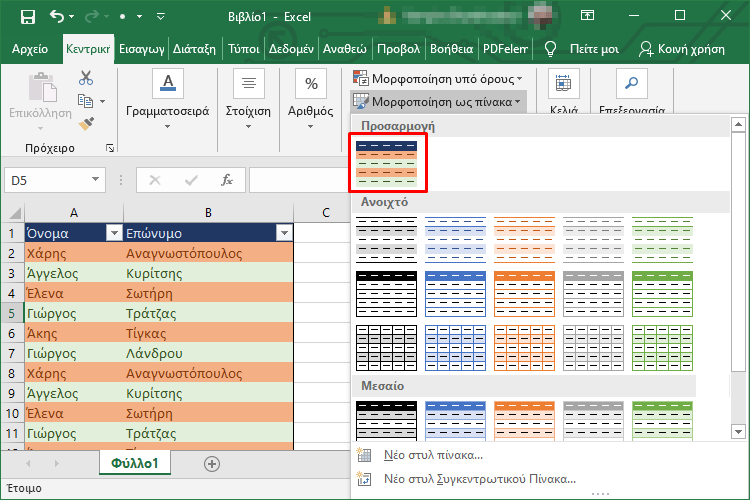Open Ribbon Display Options icon

587,15
